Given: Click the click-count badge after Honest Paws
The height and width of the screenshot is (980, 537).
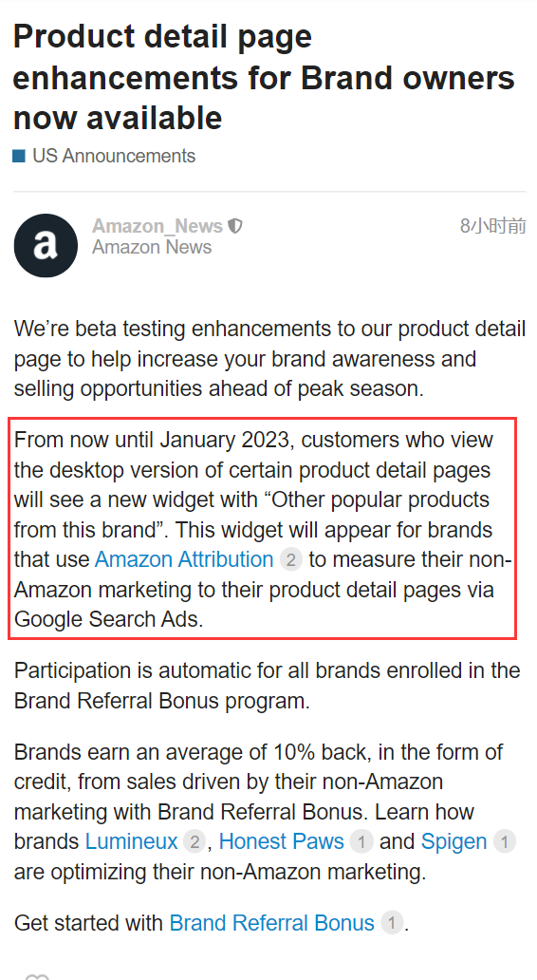Looking at the screenshot, I should coord(361,842).
